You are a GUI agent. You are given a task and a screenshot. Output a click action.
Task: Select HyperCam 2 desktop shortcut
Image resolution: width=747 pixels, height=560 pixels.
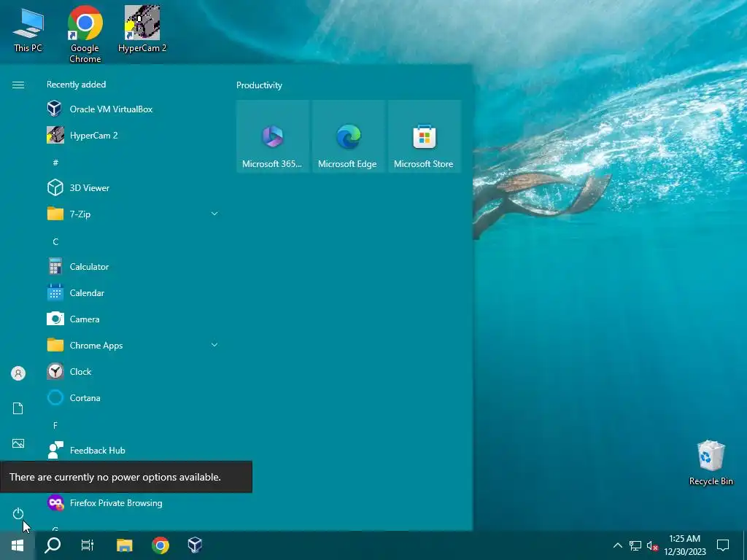click(142, 28)
